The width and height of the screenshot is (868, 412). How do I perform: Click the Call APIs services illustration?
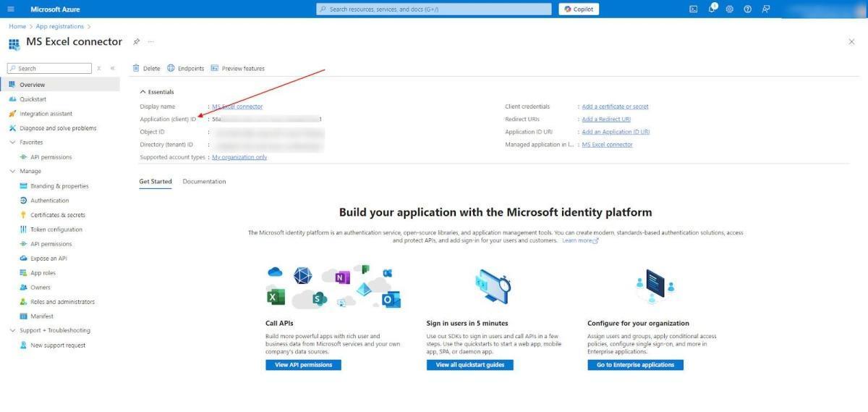[x=333, y=287]
